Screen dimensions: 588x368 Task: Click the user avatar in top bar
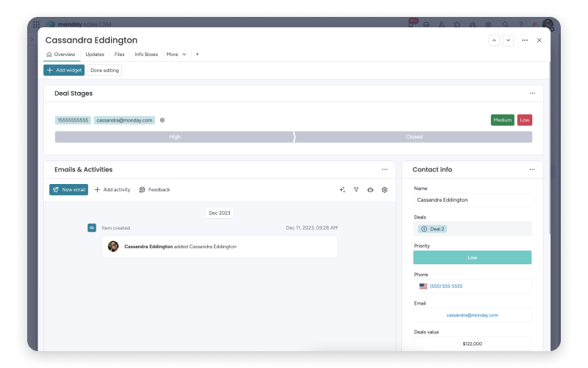548,24
